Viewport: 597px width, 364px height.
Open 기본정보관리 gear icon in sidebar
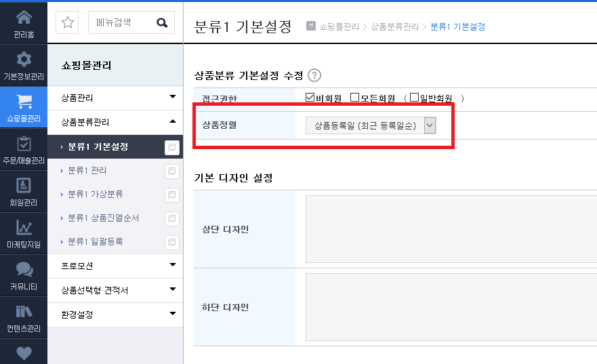click(24, 60)
